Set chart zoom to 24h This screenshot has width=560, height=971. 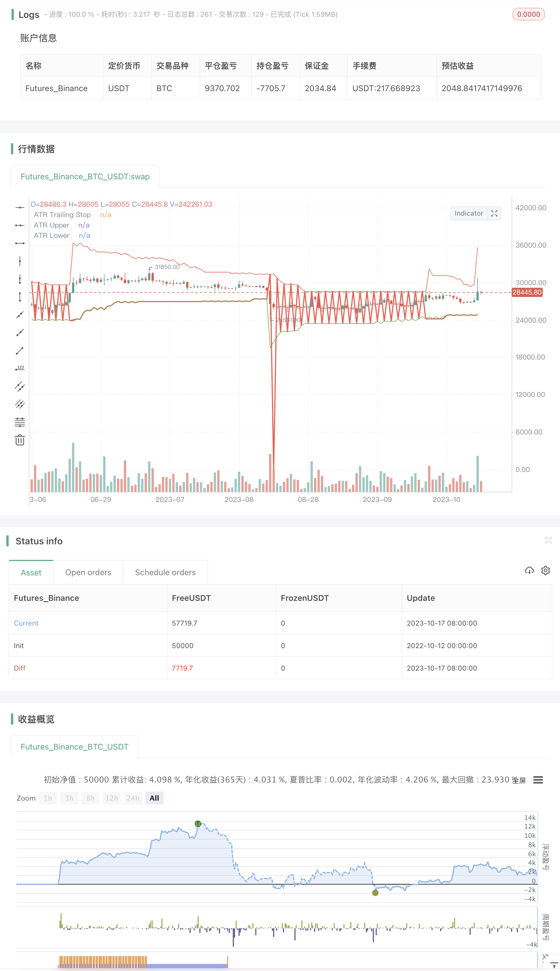pos(133,798)
